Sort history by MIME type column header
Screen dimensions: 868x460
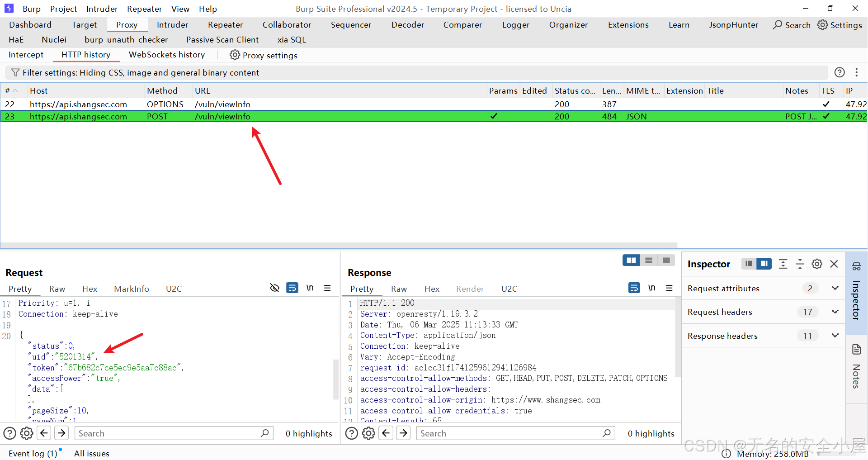click(644, 90)
